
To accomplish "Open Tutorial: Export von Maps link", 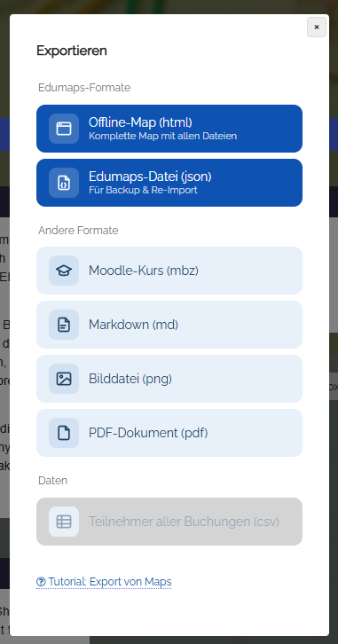I will [x=104, y=582].
